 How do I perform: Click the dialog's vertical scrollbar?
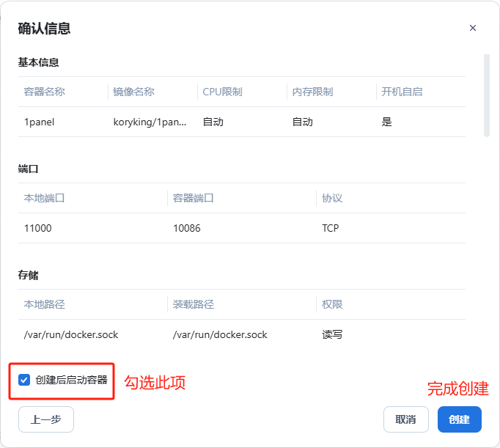[x=486, y=95]
